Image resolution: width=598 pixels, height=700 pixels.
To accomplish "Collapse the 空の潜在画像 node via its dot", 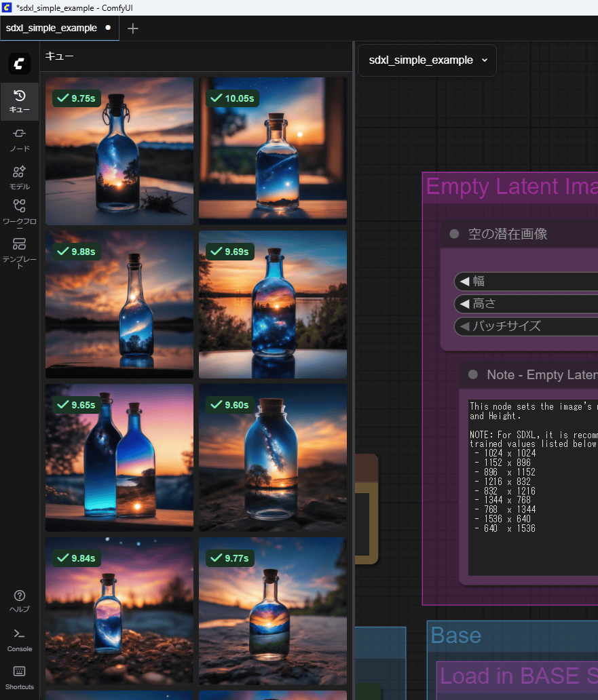I will pyautogui.click(x=454, y=234).
